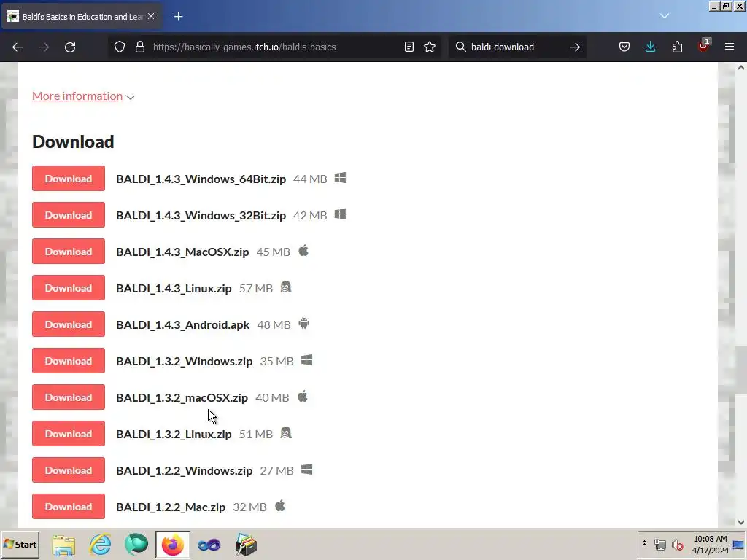Click Apple icon beside 1.2.2 Mac zip
Image resolution: width=747 pixels, height=560 pixels.
[x=280, y=506]
